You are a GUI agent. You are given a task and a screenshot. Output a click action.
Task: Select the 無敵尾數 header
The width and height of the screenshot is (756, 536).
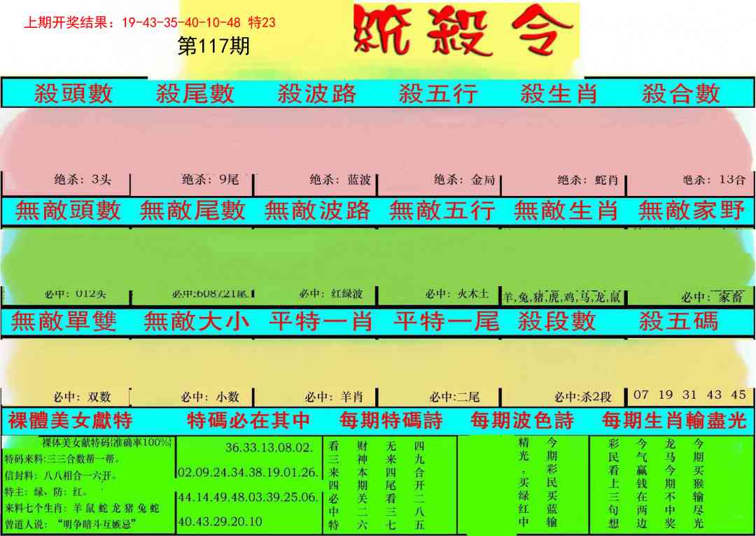click(x=192, y=210)
